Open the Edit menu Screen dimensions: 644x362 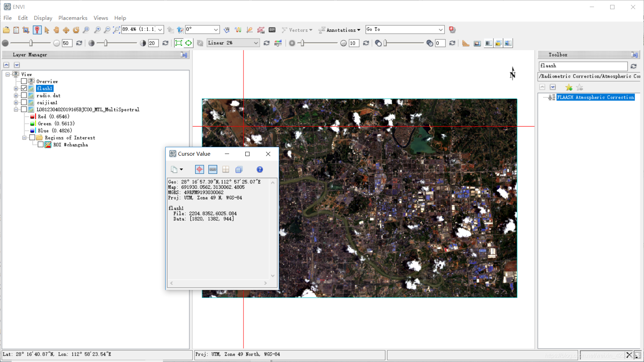point(23,18)
